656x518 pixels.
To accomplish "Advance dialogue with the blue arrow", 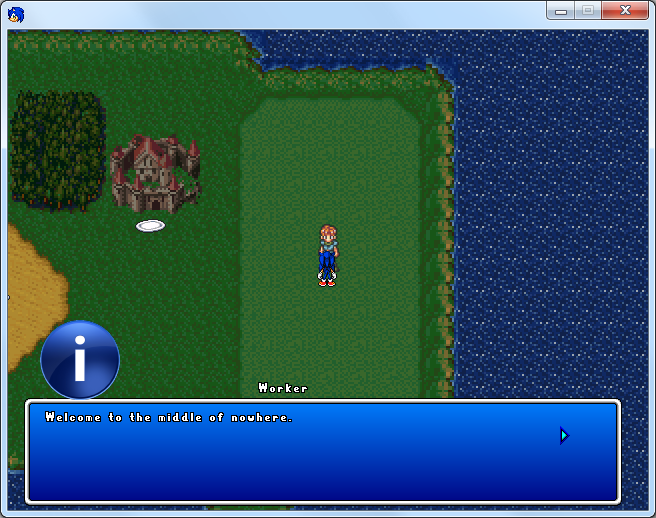I will [564, 435].
